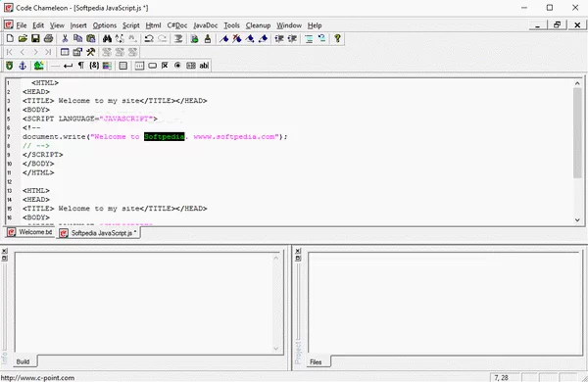Copy selection with the Copy icon
The width and height of the screenshot is (588, 382).
point(77,38)
